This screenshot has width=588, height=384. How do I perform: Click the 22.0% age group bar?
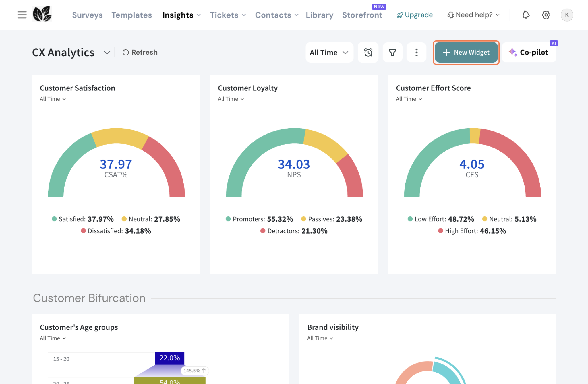(169, 358)
